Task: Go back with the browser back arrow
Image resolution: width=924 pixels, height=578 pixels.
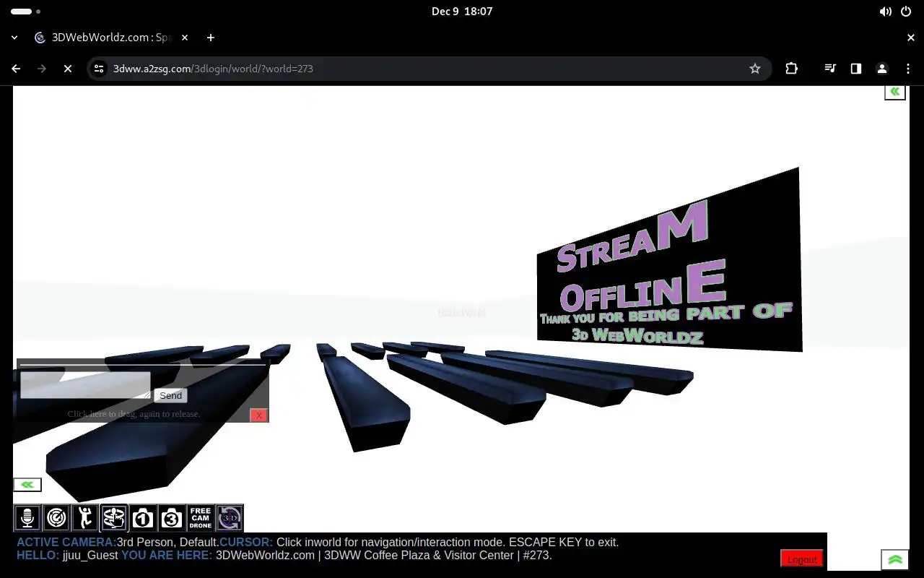Action: (16, 69)
